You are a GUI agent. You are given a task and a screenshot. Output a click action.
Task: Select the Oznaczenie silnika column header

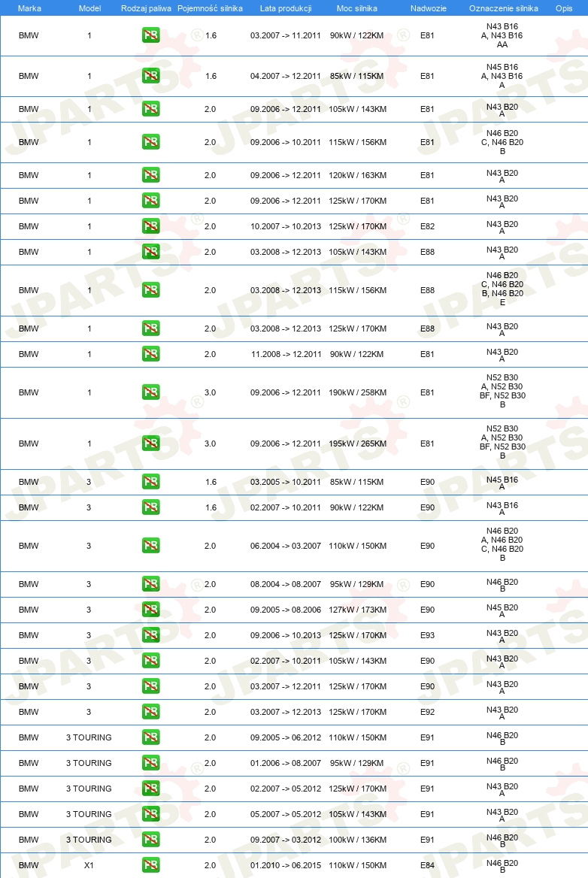(504, 8)
